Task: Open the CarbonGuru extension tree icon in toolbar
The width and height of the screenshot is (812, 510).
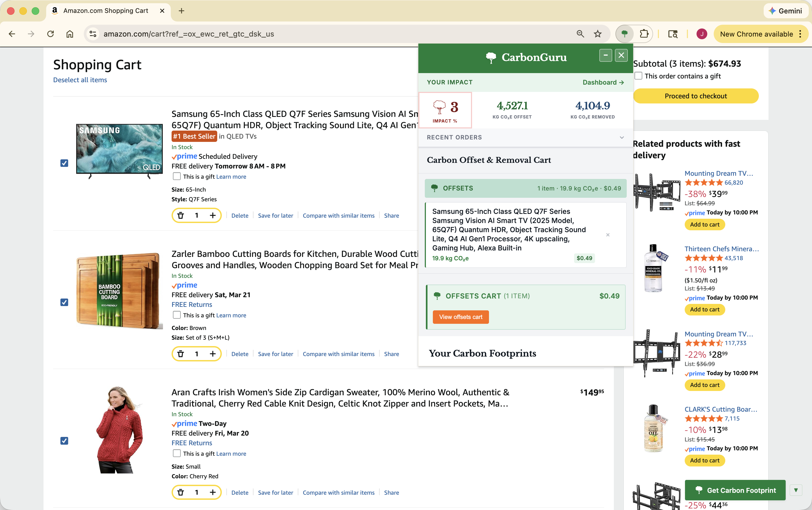Action: click(x=625, y=34)
